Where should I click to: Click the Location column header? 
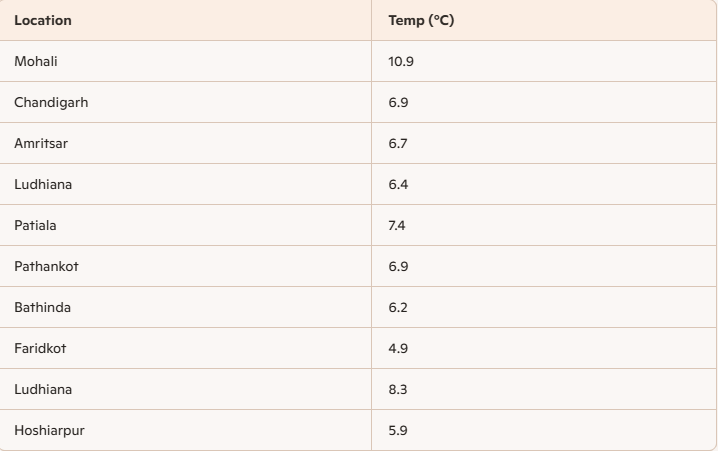pyautogui.click(x=185, y=20)
